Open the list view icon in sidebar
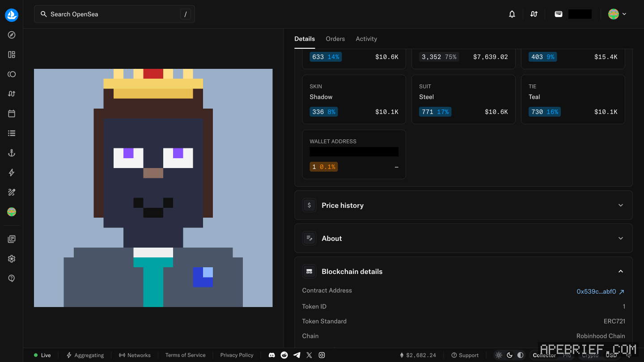The image size is (644, 362). point(12,133)
